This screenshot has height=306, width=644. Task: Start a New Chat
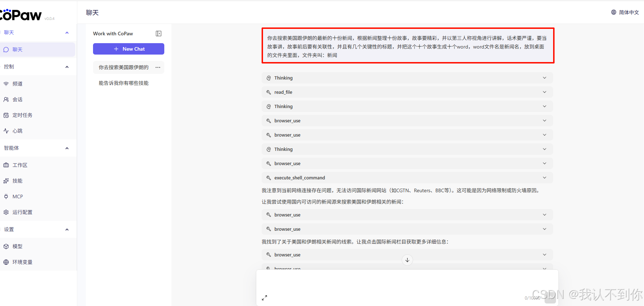click(129, 49)
